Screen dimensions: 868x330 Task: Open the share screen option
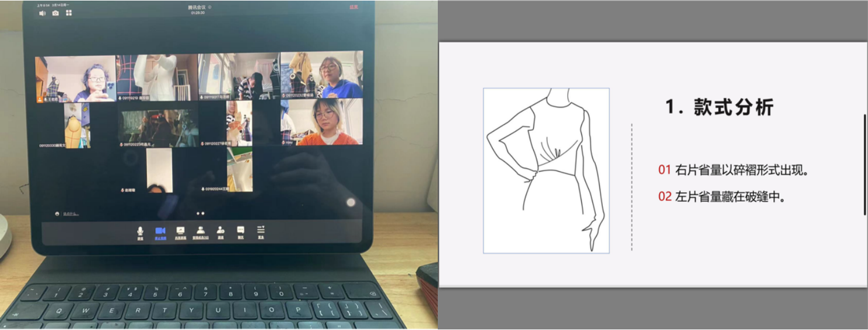[x=180, y=232]
